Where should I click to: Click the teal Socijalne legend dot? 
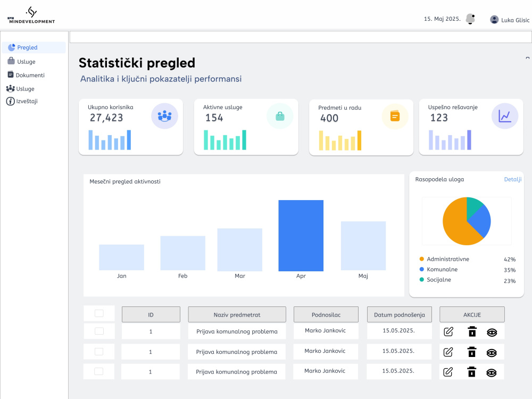[422, 279]
